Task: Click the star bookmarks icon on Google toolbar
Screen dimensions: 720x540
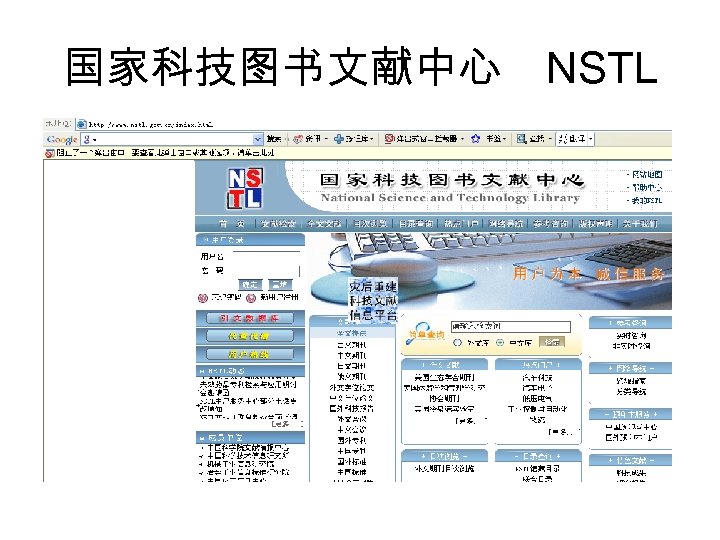Action: pos(476,139)
